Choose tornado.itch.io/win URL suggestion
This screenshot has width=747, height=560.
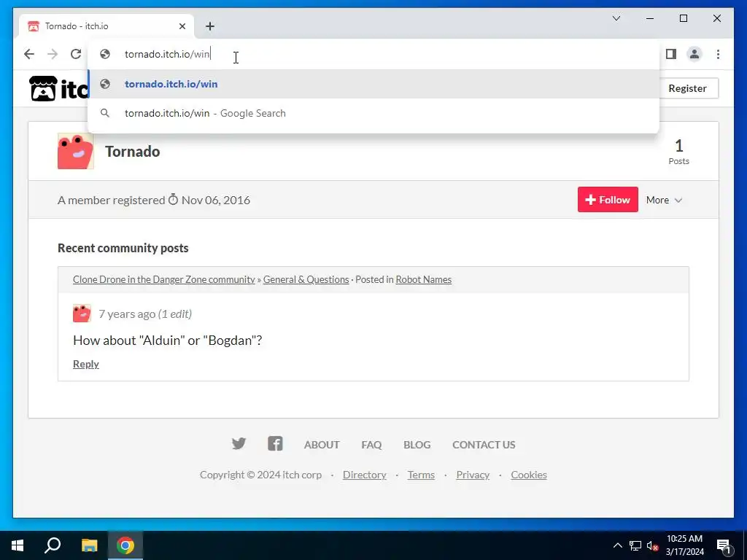pos(373,85)
